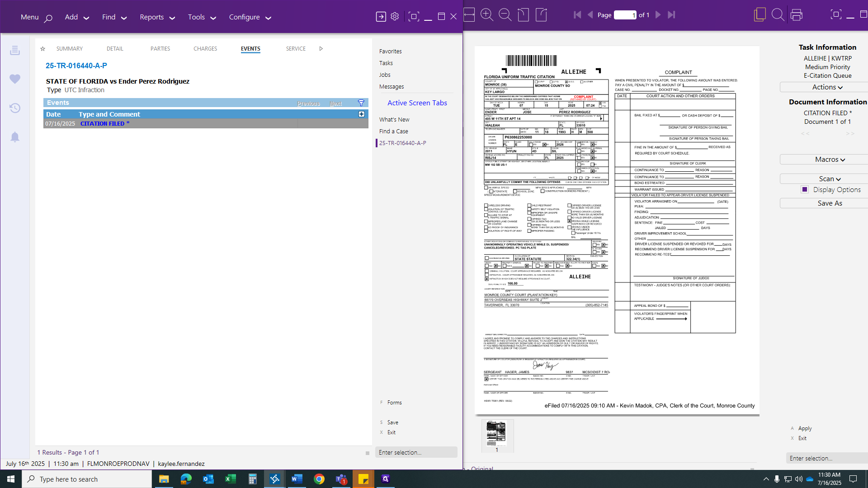Open the Actions dropdown
868x488 pixels.
(x=827, y=87)
